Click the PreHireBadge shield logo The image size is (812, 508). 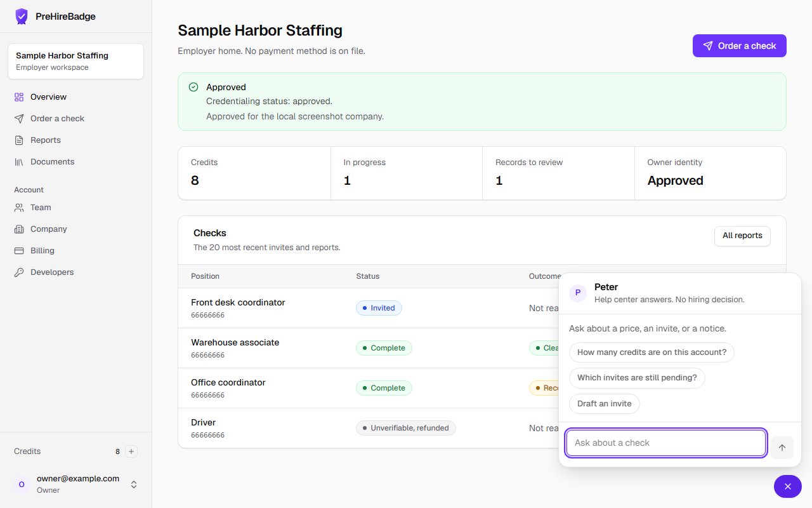(x=22, y=17)
